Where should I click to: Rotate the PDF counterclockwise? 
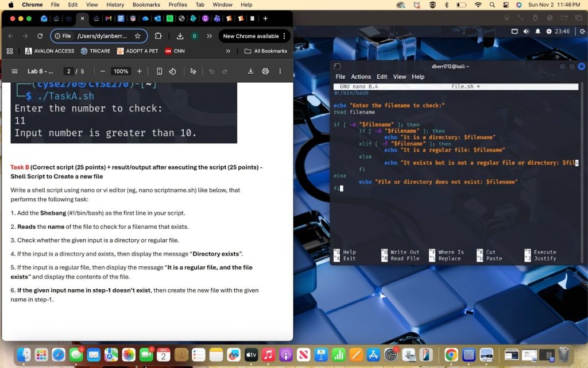point(172,71)
